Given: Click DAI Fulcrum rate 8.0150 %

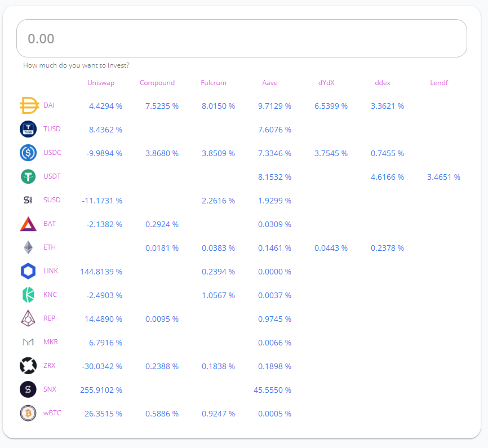Looking at the screenshot, I should pos(218,106).
